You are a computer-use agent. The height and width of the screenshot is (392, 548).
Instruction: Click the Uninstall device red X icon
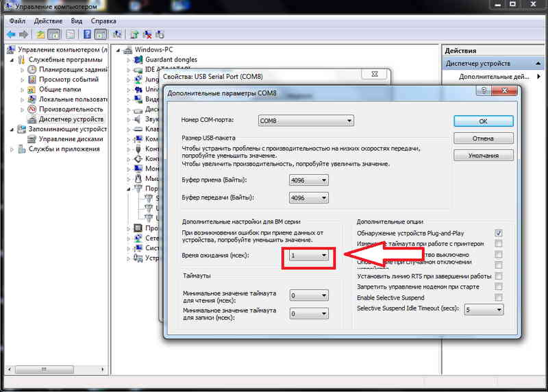pyautogui.click(x=147, y=34)
